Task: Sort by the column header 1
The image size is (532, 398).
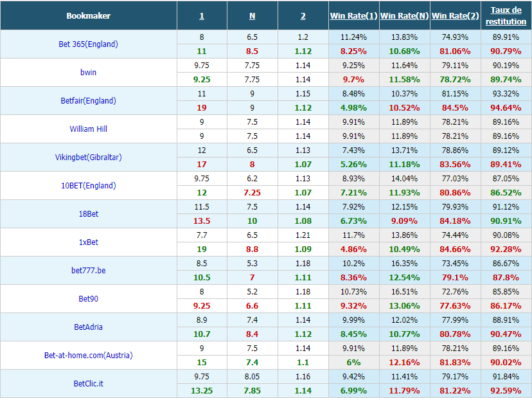Action: [202, 16]
